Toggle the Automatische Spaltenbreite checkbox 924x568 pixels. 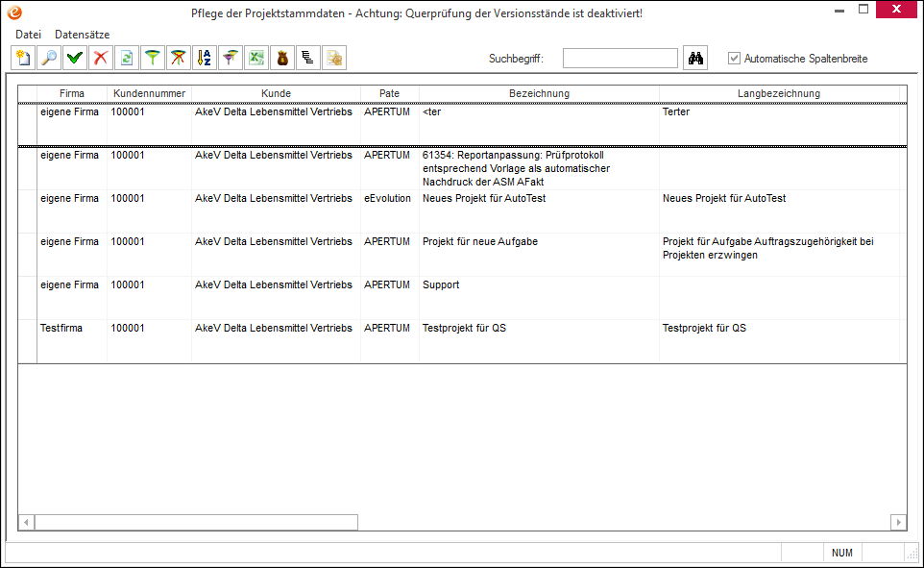pyautogui.click(x=734, y=58)
